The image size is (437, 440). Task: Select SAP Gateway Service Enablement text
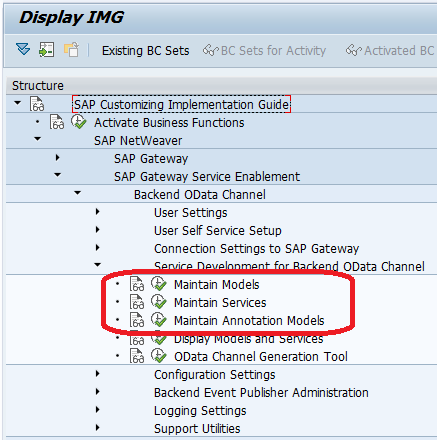click(207, 177)
